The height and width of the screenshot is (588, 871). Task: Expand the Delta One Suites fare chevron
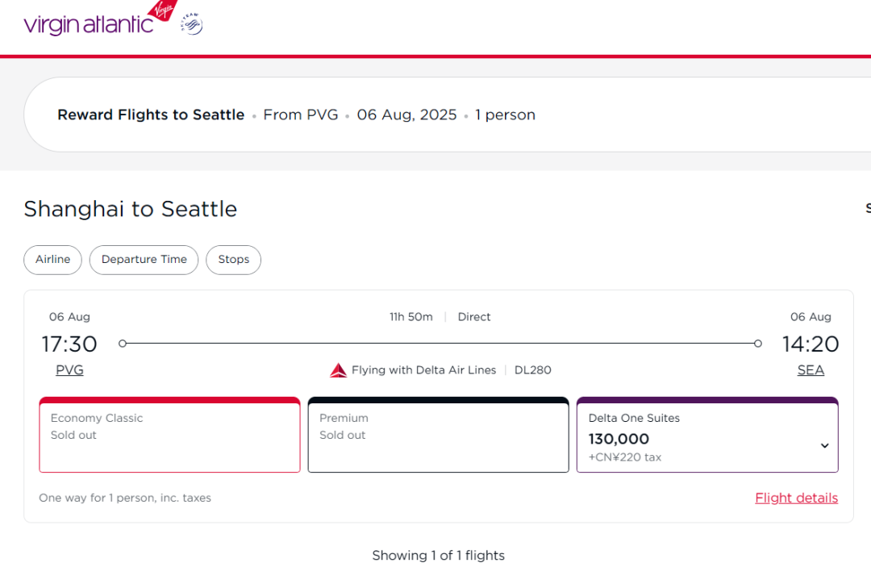[x=824, y=445]
